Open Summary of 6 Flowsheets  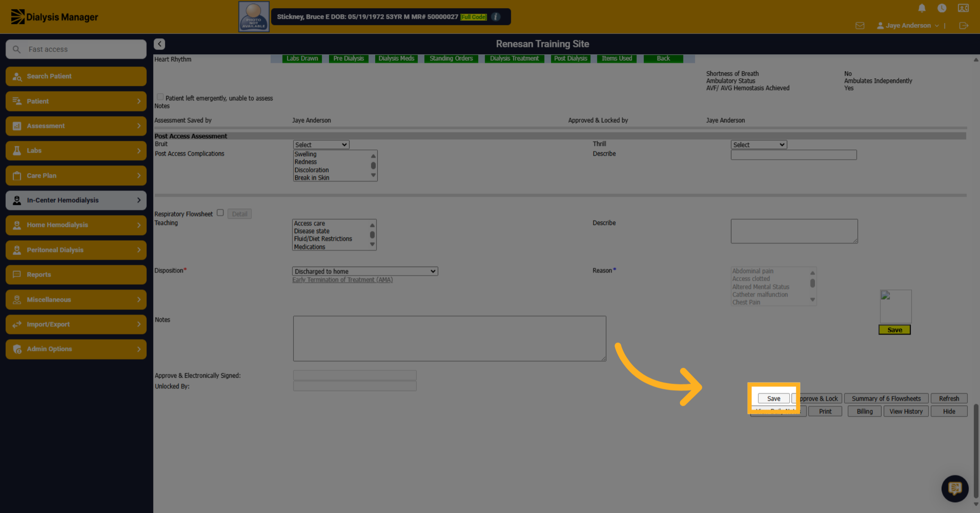point(886,399)
